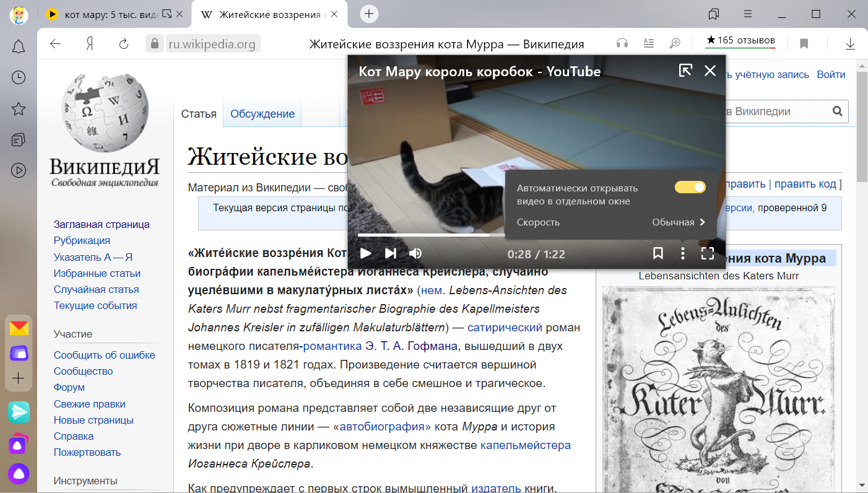Go back with arrow button
868x493 pixels.
point(56,43)
